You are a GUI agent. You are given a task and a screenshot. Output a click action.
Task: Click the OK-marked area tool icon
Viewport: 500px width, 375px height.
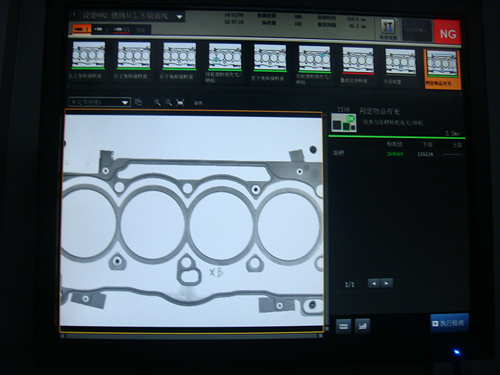pyautogui.click(x=344, y=123)
